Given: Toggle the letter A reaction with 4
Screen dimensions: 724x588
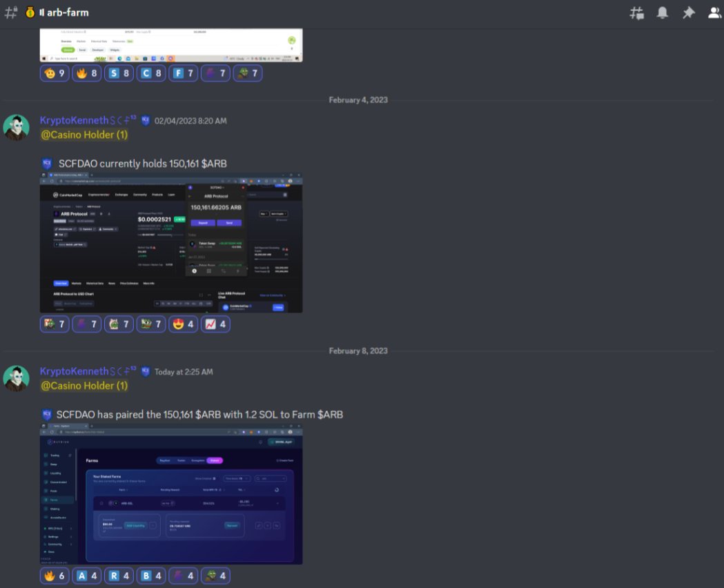Looking at the screenshot, I should [x=87, y=576].
